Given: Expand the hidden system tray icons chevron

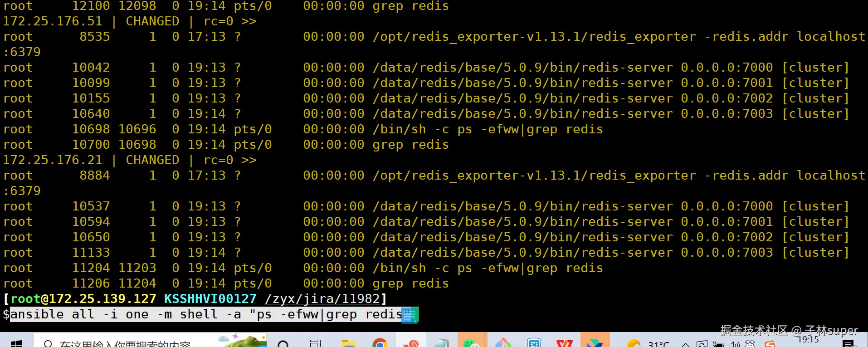Looking at the screenshot, I should tap(686, 344).
